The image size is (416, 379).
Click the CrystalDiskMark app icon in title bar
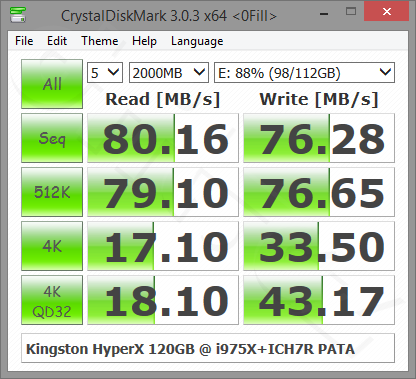pyautogui.click(x=18, y=14)
